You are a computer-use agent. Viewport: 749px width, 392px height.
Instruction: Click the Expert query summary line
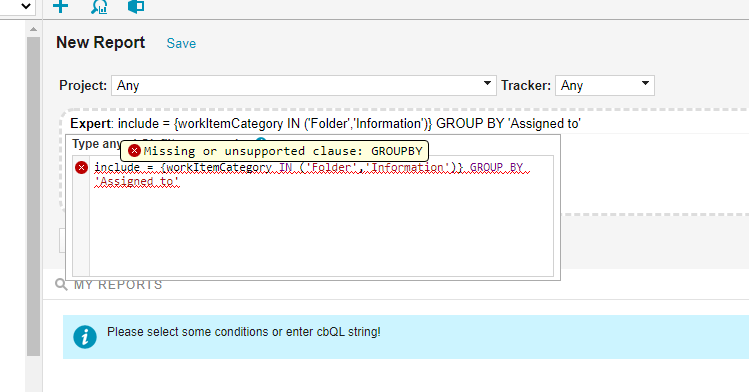325,124
